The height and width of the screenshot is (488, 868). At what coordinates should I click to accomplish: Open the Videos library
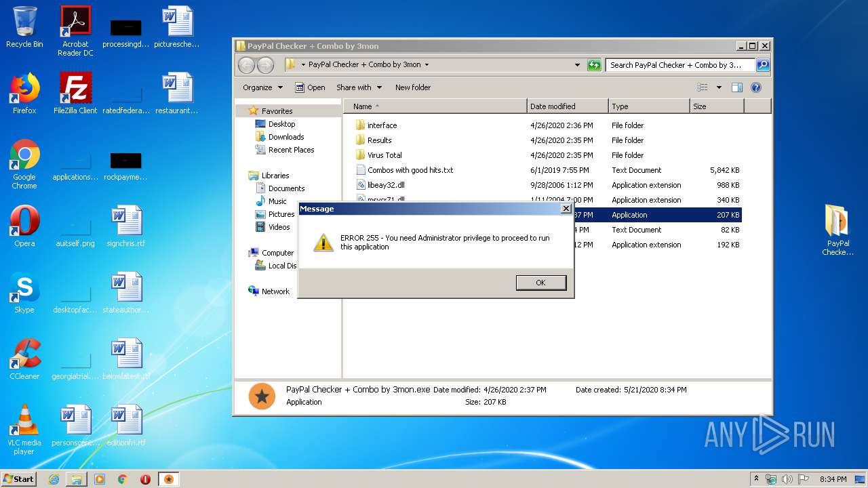[x=273, y=227]
